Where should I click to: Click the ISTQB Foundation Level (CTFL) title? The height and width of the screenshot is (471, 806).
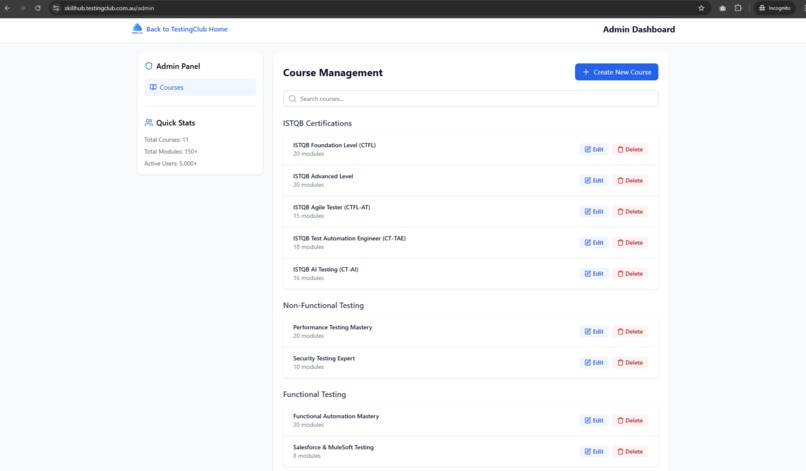(334, 145)
